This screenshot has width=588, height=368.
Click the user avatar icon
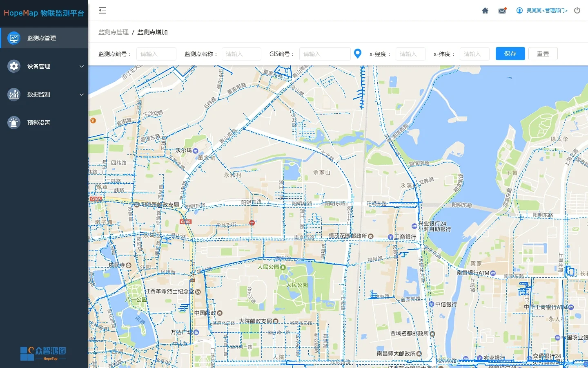pyautogui.click(x=519, y=10)
